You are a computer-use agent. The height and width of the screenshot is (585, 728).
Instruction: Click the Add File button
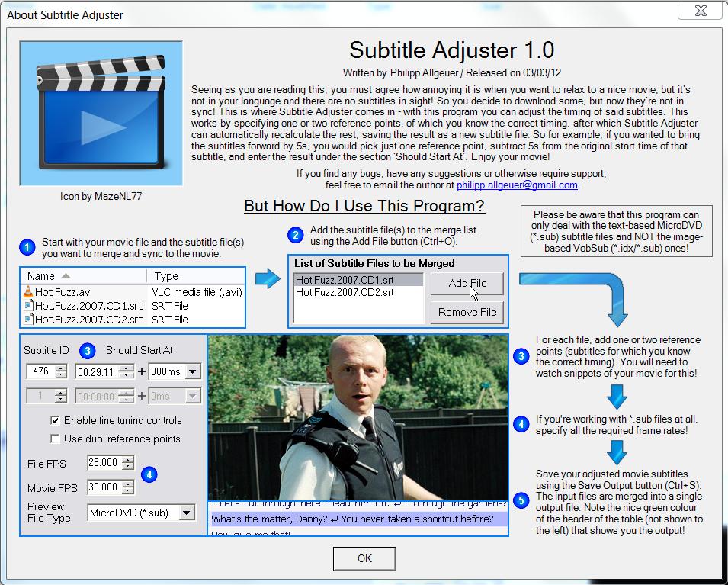pyautogui.click(x=467, y=283)
